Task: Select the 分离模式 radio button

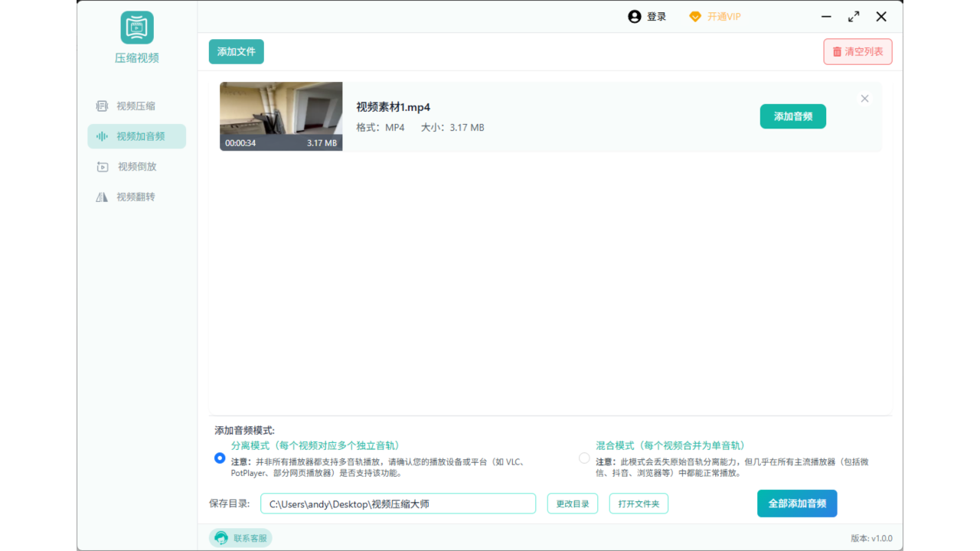Action: [220, 458]
